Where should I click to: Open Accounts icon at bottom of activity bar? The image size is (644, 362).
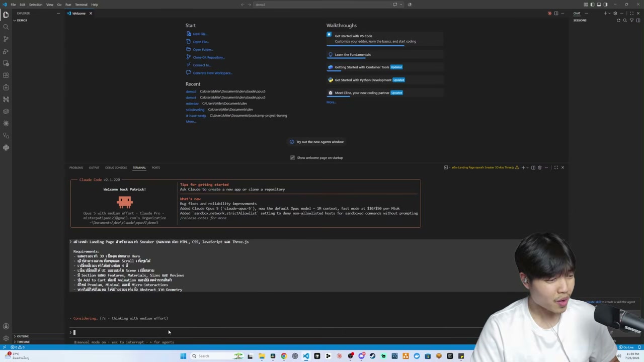point(6,326)
